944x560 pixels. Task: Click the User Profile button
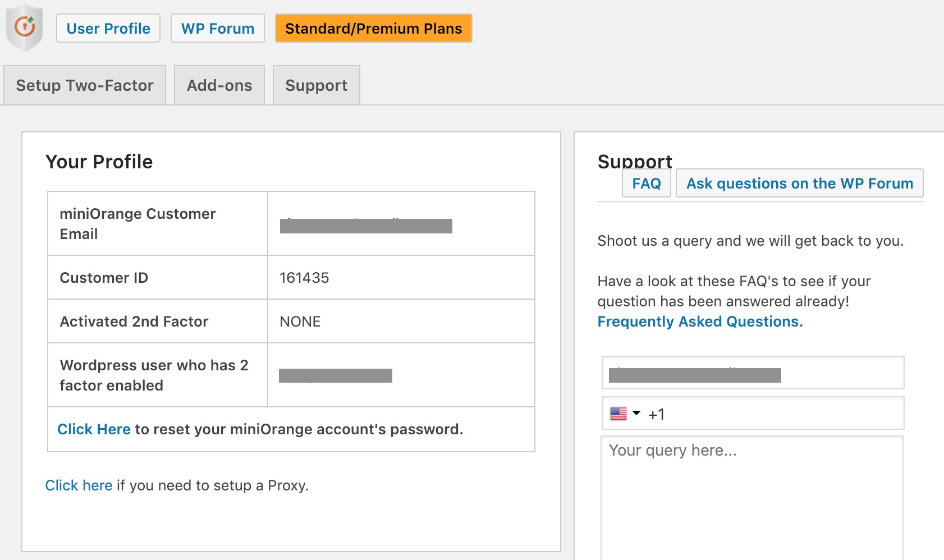(108, 28)
